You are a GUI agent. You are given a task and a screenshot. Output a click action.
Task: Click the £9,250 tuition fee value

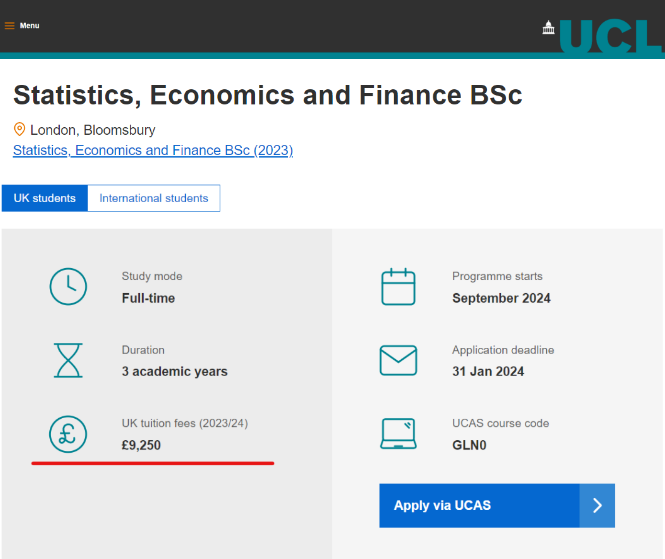point(141,445)
